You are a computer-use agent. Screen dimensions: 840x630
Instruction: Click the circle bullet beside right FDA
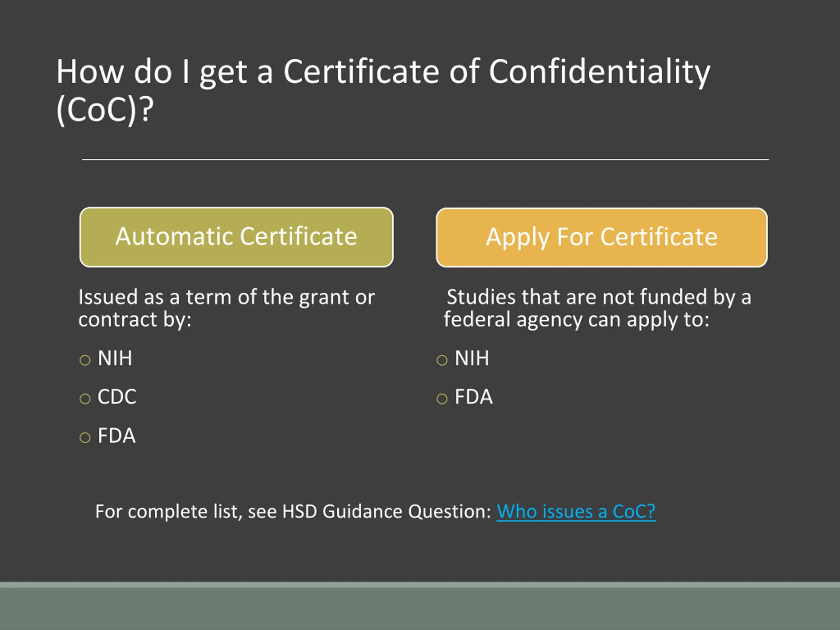[x=442, y=399]
